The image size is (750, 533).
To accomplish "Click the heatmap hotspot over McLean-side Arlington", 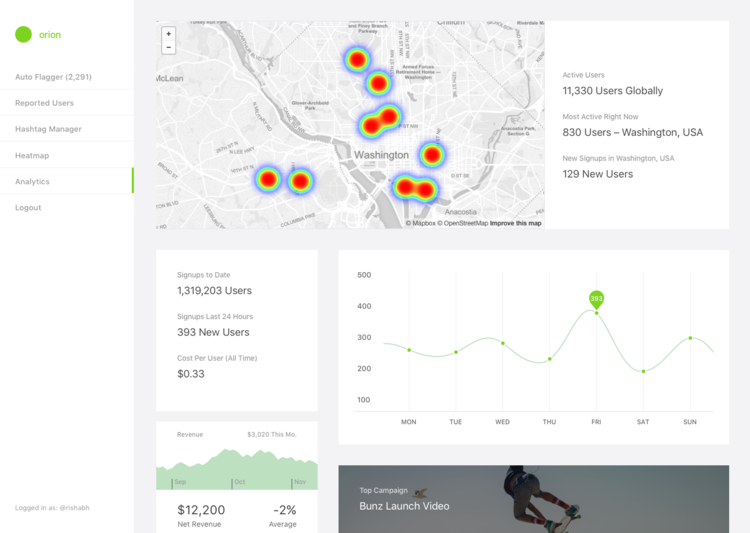I will [x=268, y=179].
